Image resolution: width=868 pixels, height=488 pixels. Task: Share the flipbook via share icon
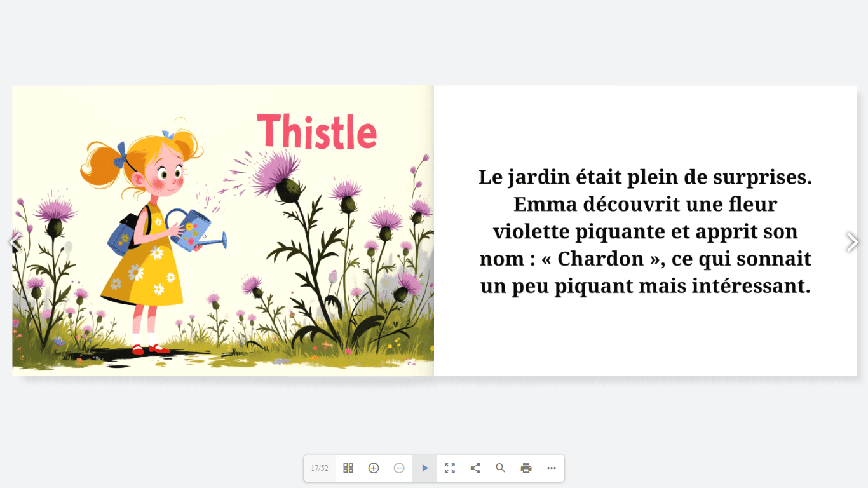[475, 468]
